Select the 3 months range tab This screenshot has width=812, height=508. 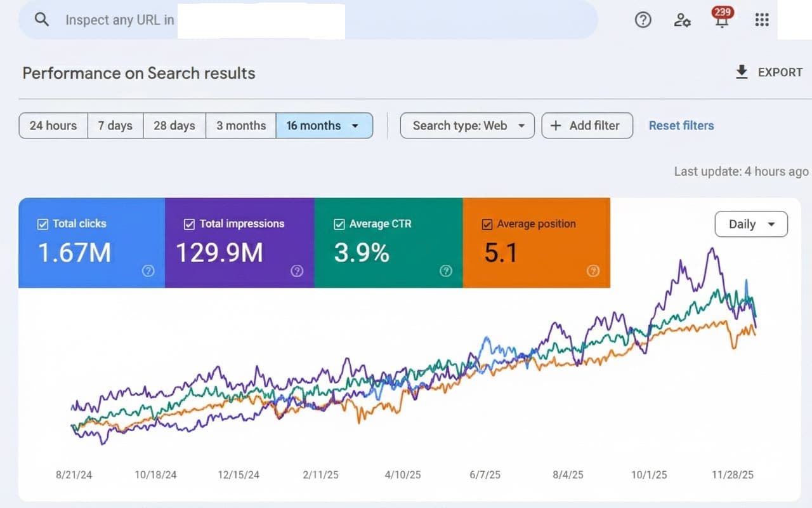pyautogui.click(x=241, y=126)
